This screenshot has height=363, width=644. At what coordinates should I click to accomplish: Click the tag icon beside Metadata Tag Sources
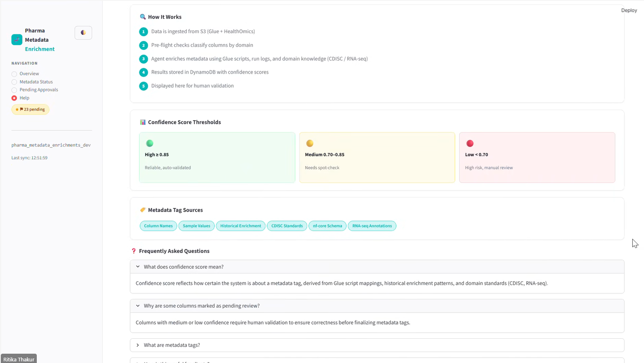tap(143, 210)
